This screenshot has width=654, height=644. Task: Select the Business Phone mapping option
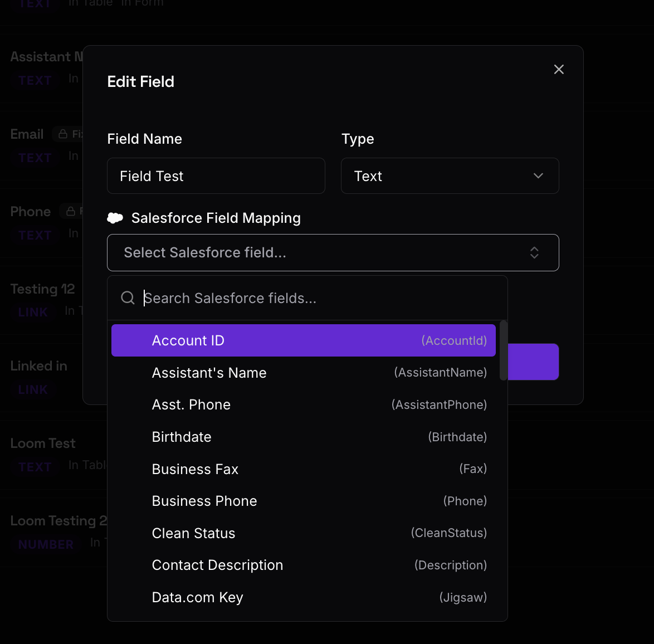(304, 501)
